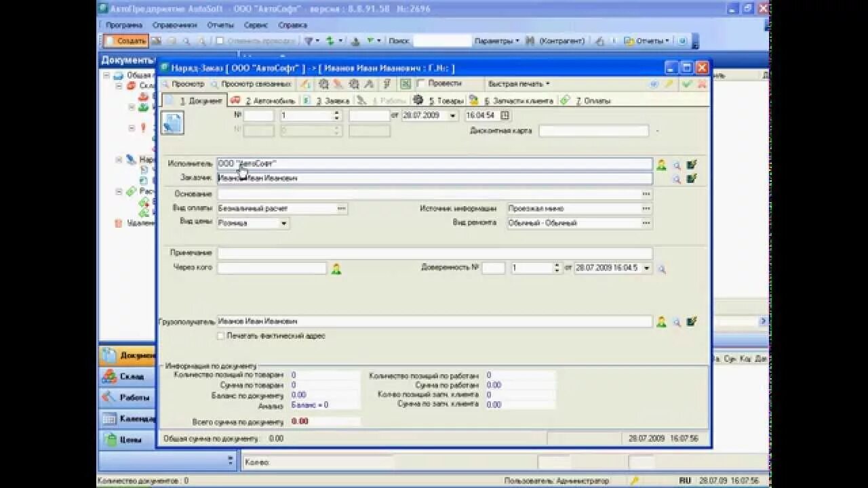Click the ellipsis button of Вид ремонта field
The height and width of the screenshot is (488, 868).
click(x=646, y=223)
